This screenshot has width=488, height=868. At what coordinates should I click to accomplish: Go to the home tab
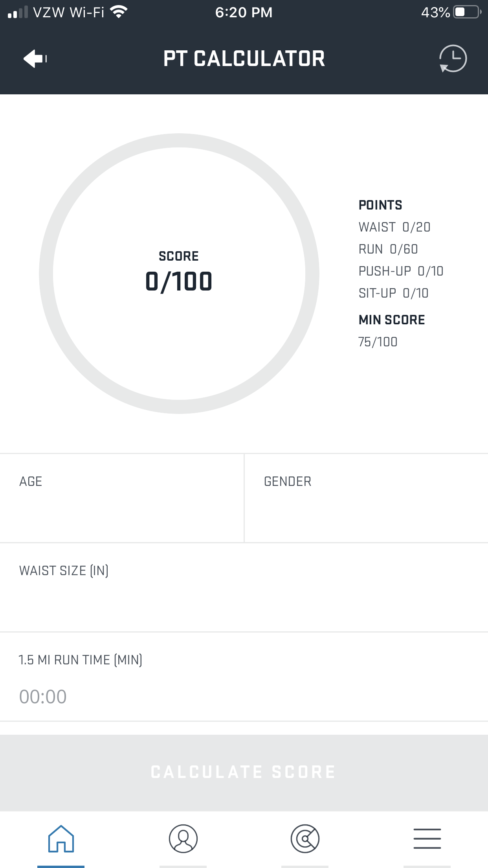pyautogui.click(x=61, y=839)
